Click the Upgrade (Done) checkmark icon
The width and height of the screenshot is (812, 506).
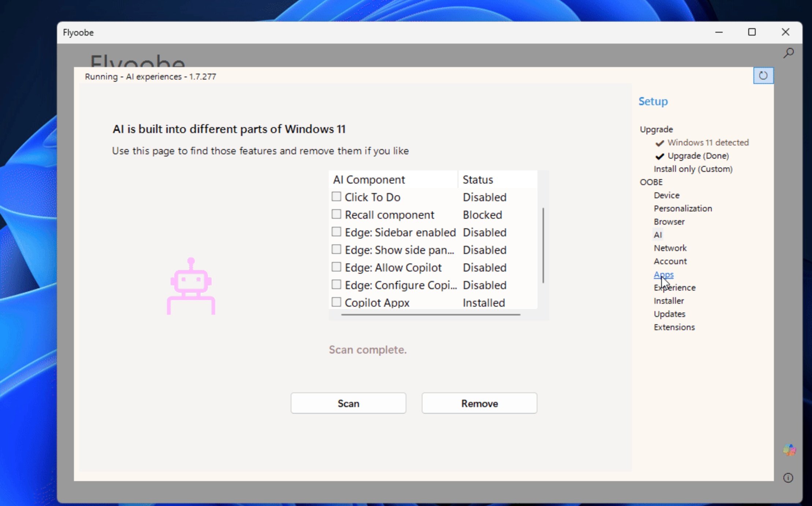(660, 156)
